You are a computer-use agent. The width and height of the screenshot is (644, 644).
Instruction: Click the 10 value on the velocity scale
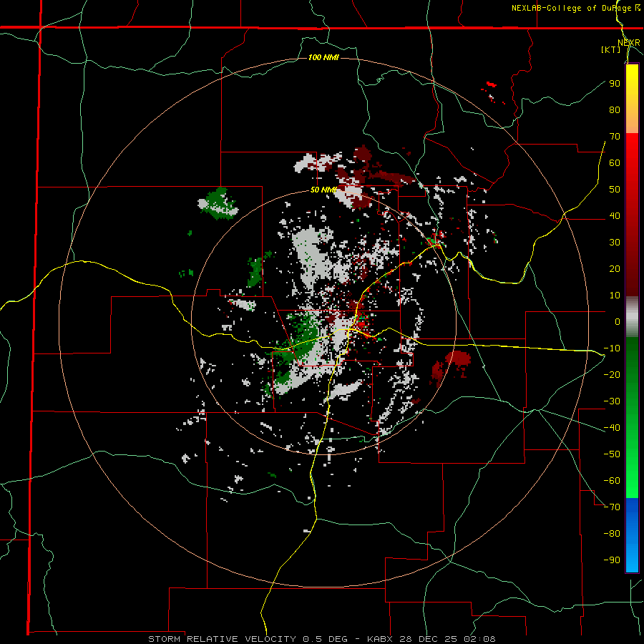point(615,296)
